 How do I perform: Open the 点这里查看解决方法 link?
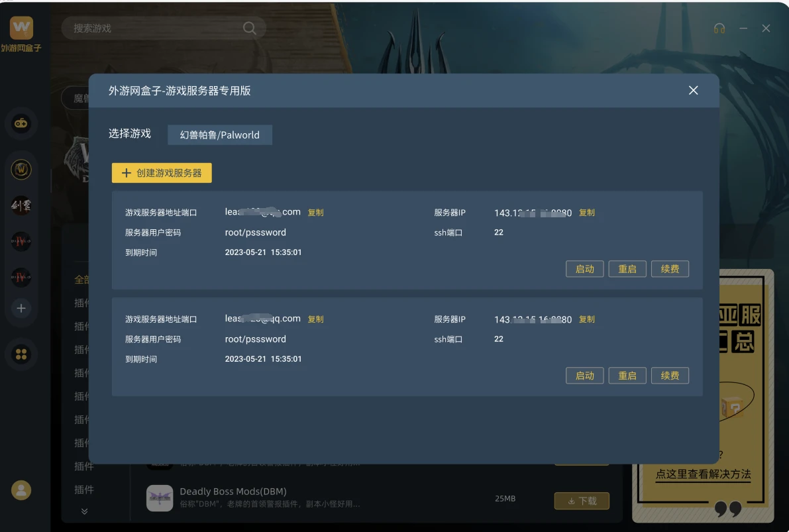703,474
